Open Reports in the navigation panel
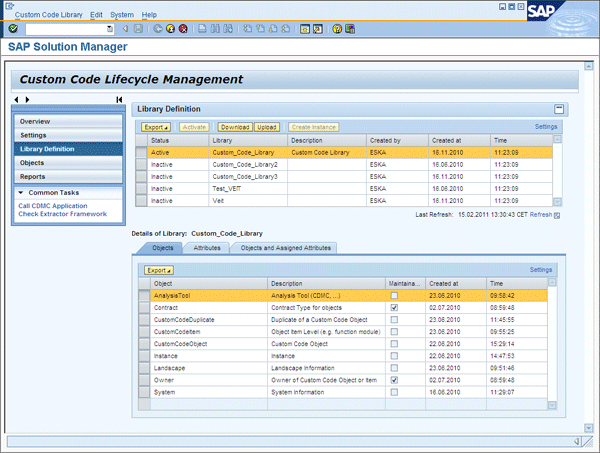Screen dimensions: 600x453 click(68, 176)
